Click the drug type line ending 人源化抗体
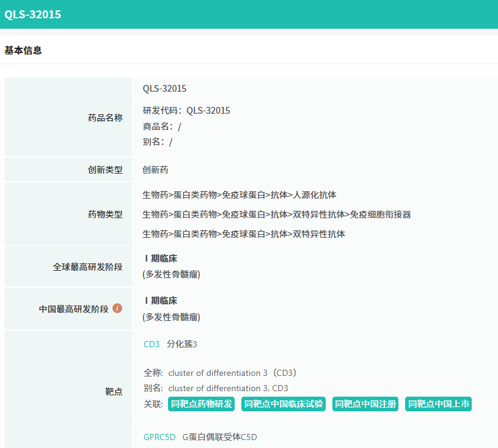 [240, 195]
